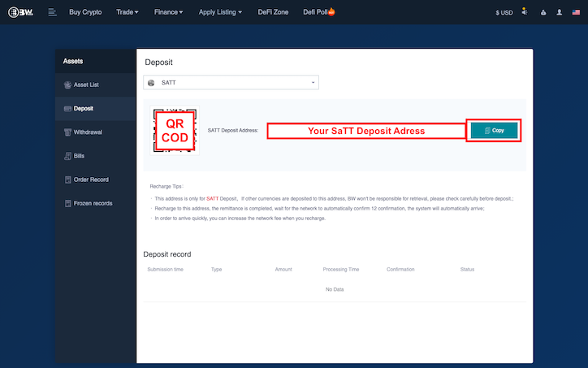Click red SATT word in tips
This screenshot has width=588, height=368.
click(x=212, y=198)
